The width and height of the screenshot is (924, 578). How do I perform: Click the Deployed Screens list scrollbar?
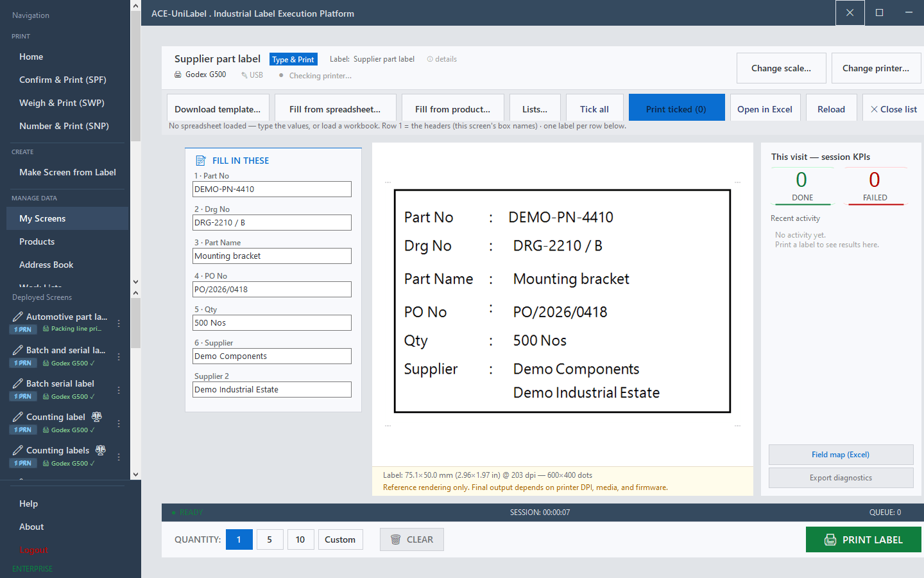tap(135, 383)
